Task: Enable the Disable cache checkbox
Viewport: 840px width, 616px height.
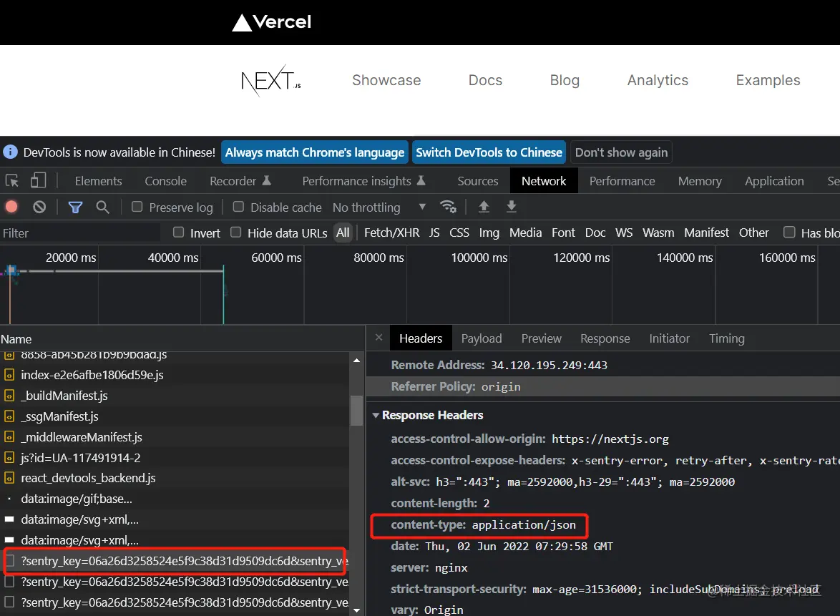Action: [x=238, y=207]
